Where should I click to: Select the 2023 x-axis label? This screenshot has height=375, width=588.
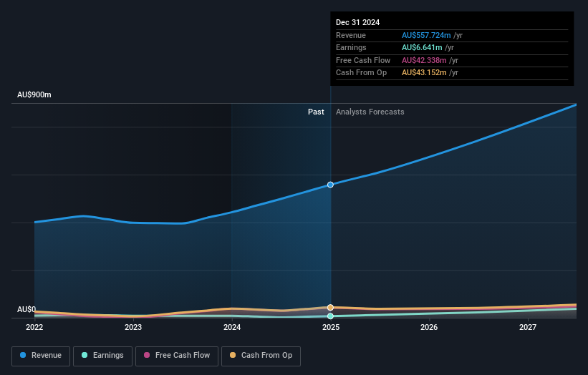click(133, 328)
